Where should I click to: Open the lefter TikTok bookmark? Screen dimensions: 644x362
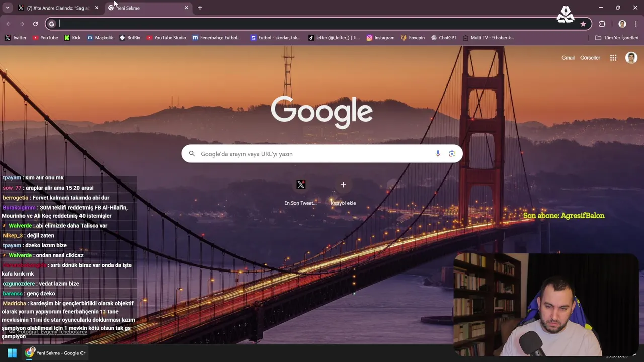tap(334, 38)
